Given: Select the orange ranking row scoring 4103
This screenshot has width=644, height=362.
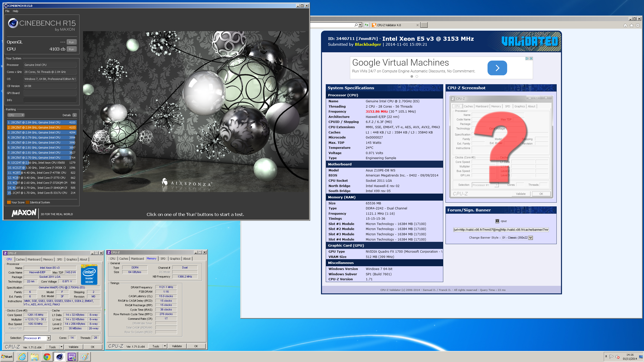Looking at the screenshot, I should [x=42, y=127].
